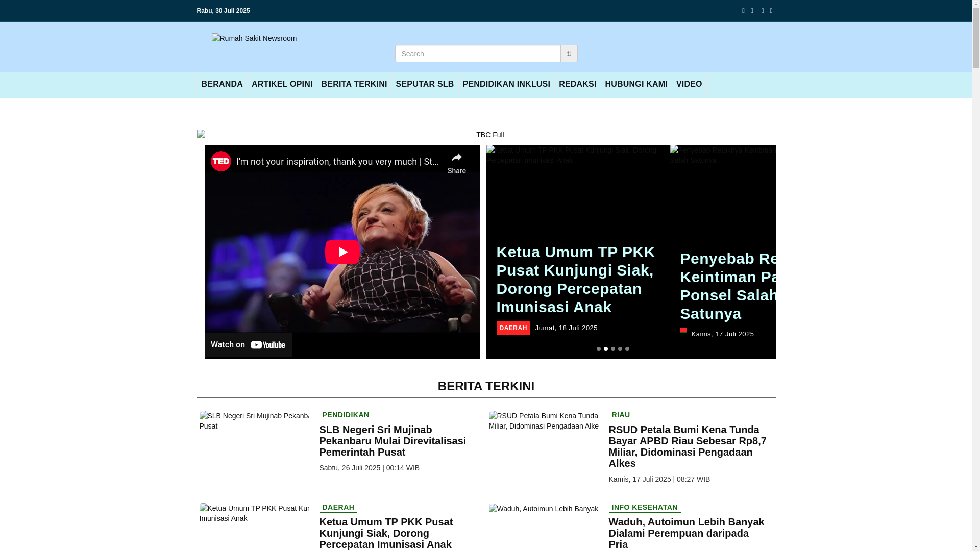The width and height of the screenshot is (980, 551).
Task: Click the BERITA TERKINI section heading
Action: tap(486, 386)
